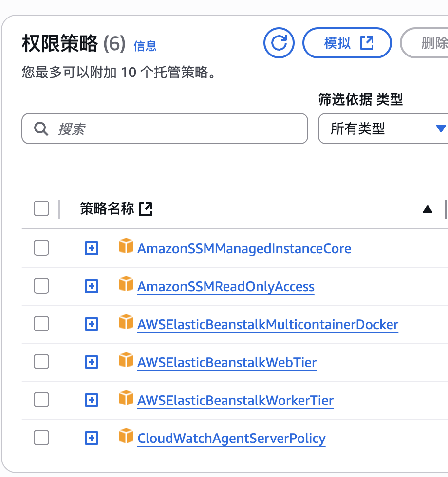Select the AWSElasticBeanstalkWebTier checkbox
Image resolution: width=448 pixels, height=477 pixels.
[41, 362]
